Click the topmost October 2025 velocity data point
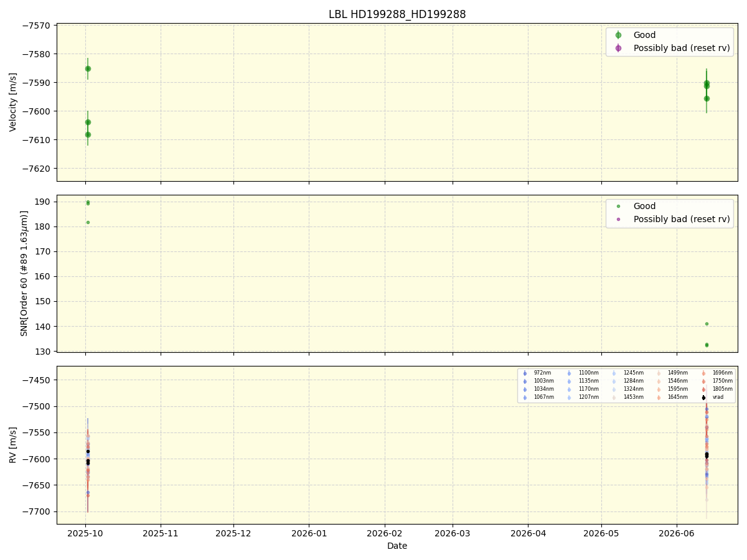Viewport: 747px width, 560px height. point(88,68)
